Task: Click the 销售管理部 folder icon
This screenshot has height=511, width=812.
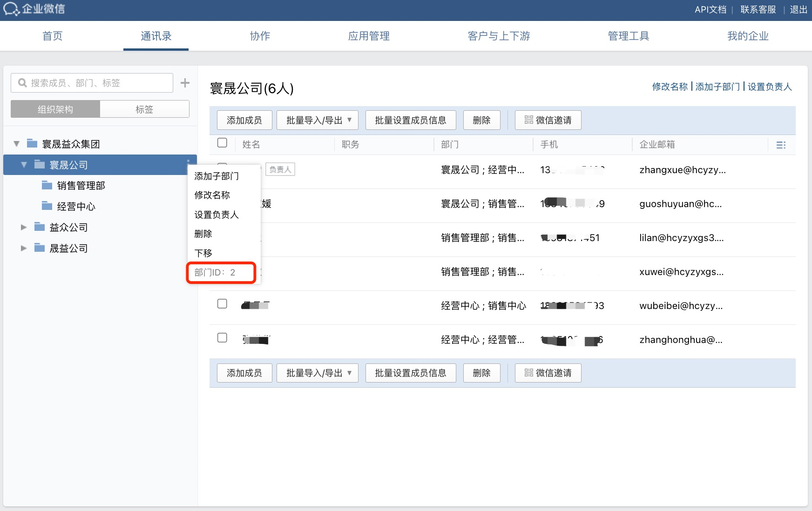Action: pyautogui.click(x=47, y=185)
